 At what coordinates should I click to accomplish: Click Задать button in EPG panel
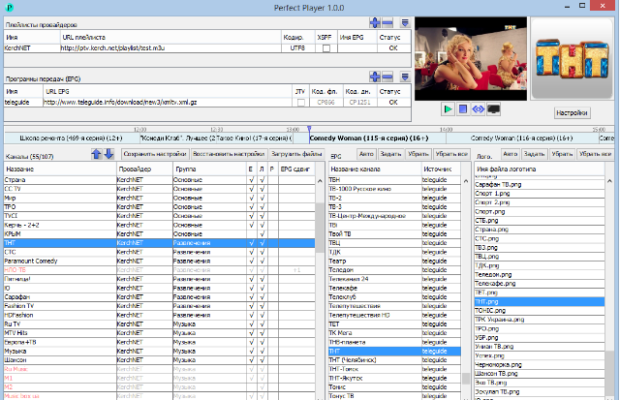pos(391,154)
